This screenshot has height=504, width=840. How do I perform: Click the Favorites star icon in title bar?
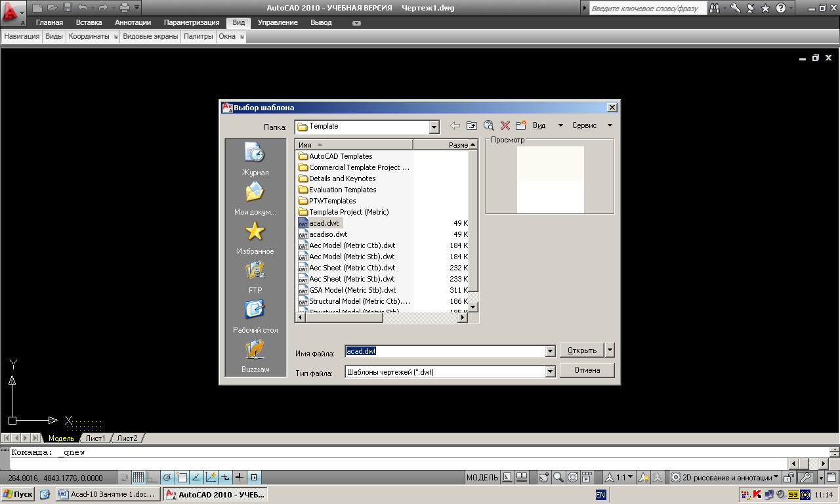tap(765, 8)
